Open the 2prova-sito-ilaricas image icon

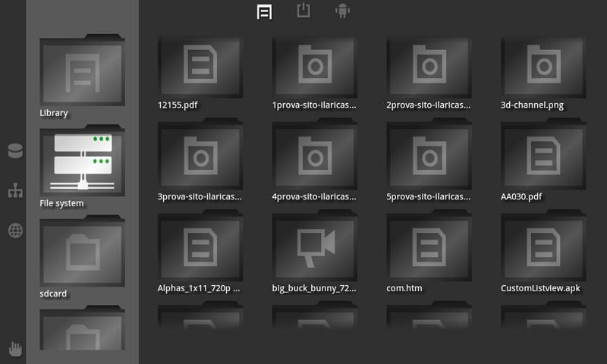point(429,65)
